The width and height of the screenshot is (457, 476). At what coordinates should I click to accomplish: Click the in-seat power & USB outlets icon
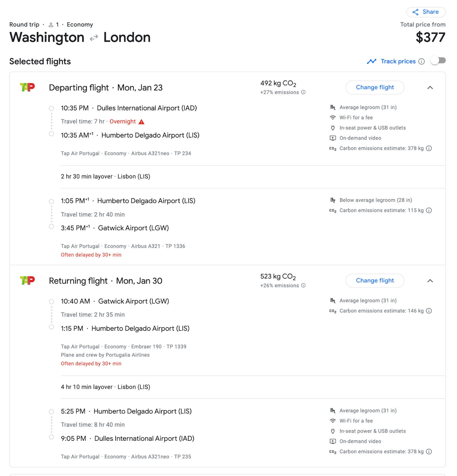pyautogui.click(x=332, y=128)
